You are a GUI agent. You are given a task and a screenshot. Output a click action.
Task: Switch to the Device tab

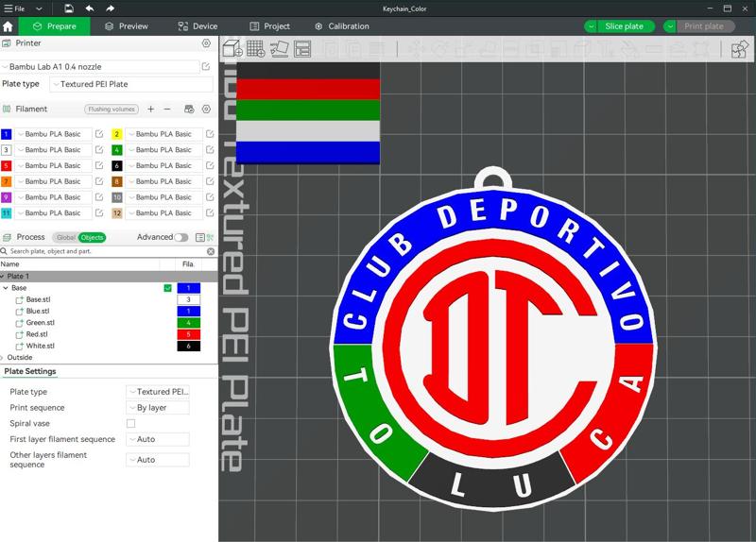click(x=198, y=26)
